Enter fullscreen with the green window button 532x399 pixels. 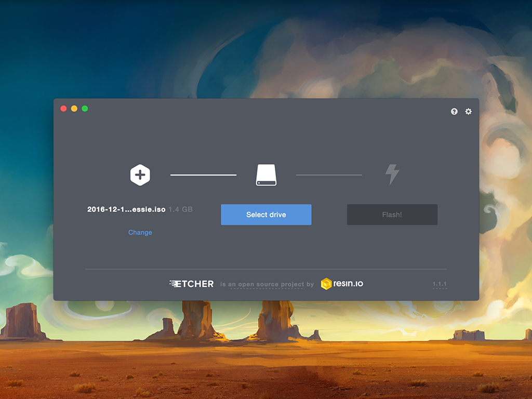(x=85, y=109)
